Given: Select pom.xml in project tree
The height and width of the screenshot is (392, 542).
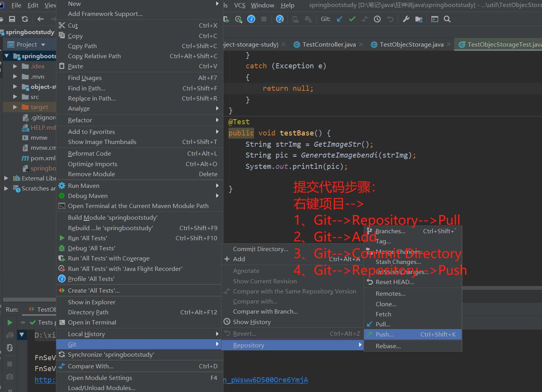Looking at the screenshot, I should point(38,158).
